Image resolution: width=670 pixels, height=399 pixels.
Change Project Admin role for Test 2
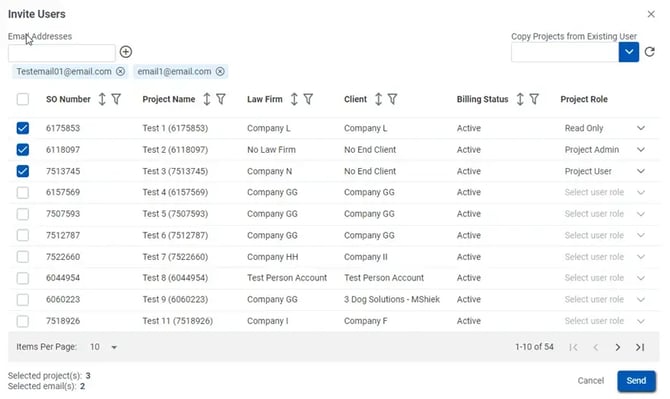[605, 150]
